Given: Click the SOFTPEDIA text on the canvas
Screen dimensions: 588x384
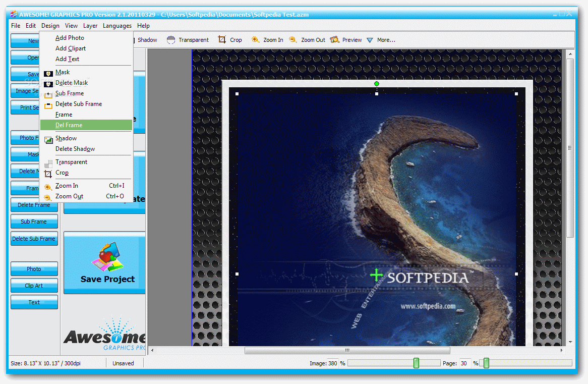Looking at the screenshot, I should coord(428,278).
